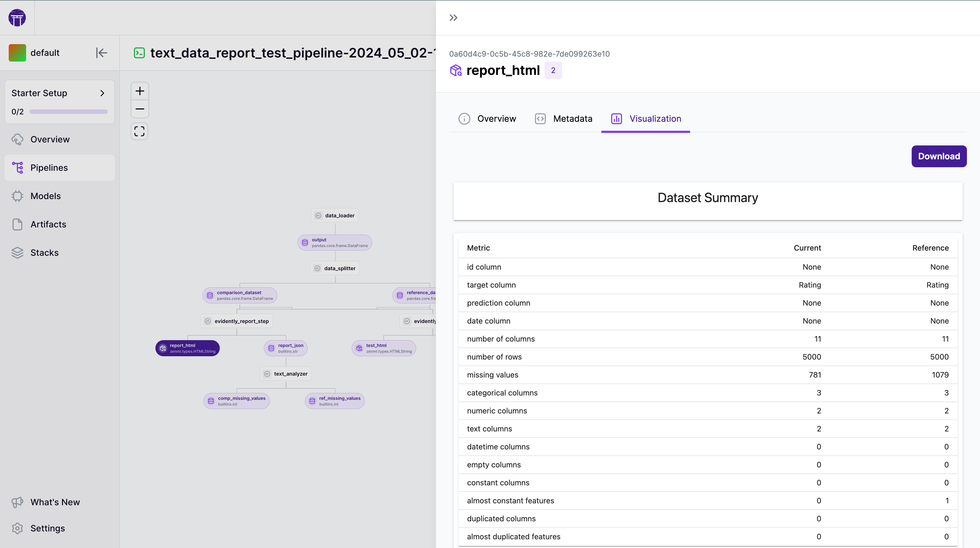The image size is (980, 548).
Task: Zoom out of the pipeline graph
Action: (x=140, y=109)
